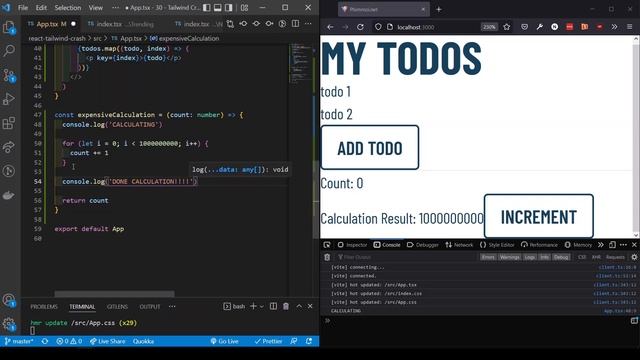Open the Firefox hamburger application menu

(x=629, y=27)
